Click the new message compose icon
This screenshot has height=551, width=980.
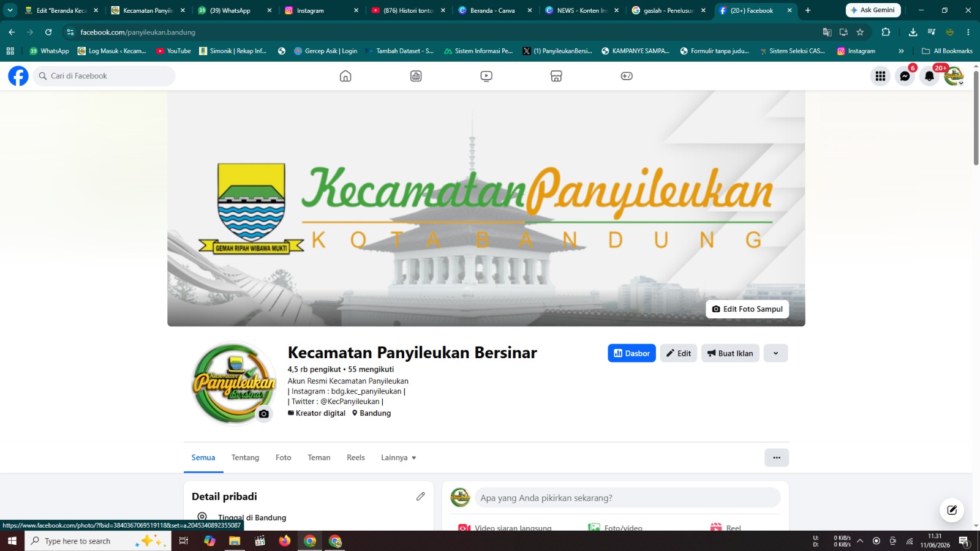952,510
